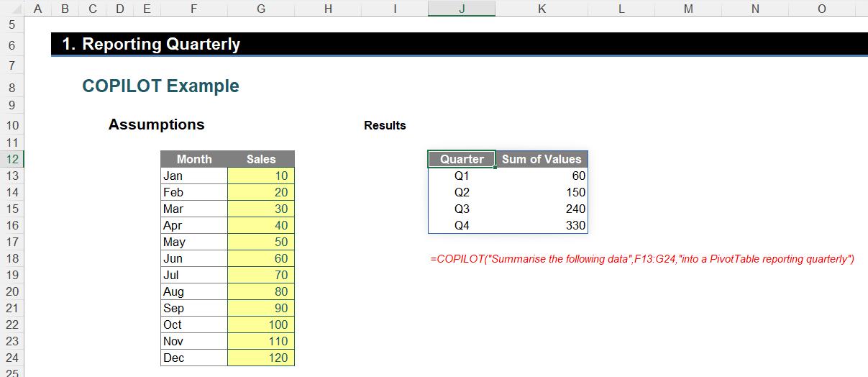Image resolution: width=868 pixels, height=377 pixels.
Task: Select the 'Jul' cell
Action: pyautogui.click(x=194, y=275)
